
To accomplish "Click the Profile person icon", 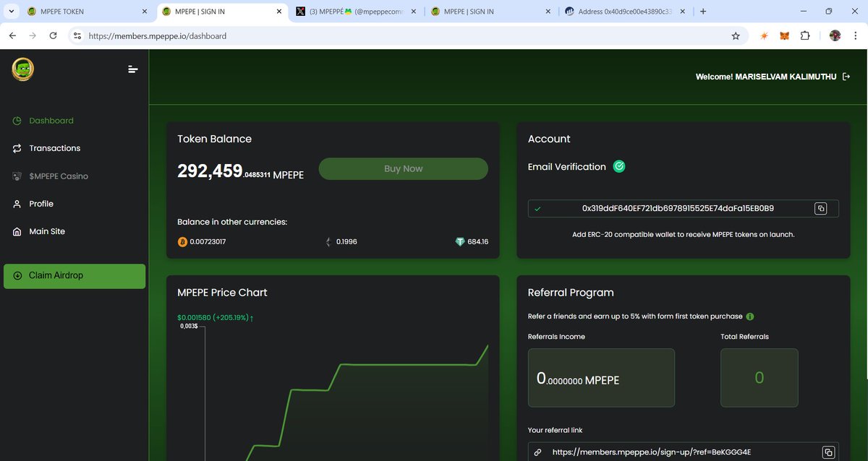I will (x=17, y=204).
